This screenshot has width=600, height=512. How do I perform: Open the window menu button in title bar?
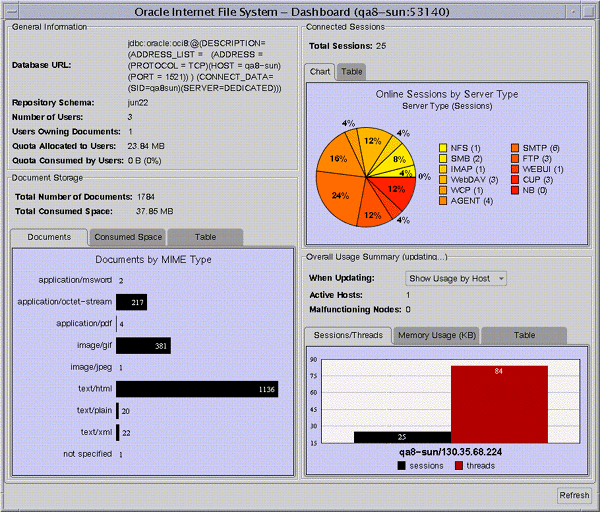click(12, 11)
